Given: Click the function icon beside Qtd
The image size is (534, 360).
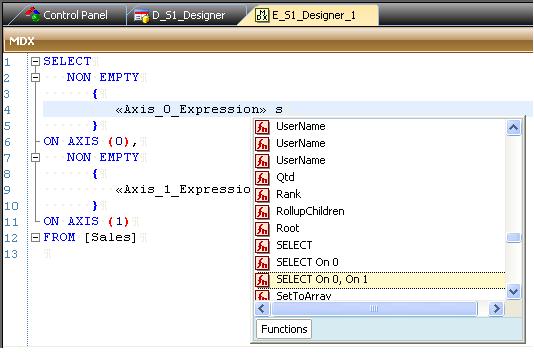Looking at the screenshot, I should tap(262, 178).
